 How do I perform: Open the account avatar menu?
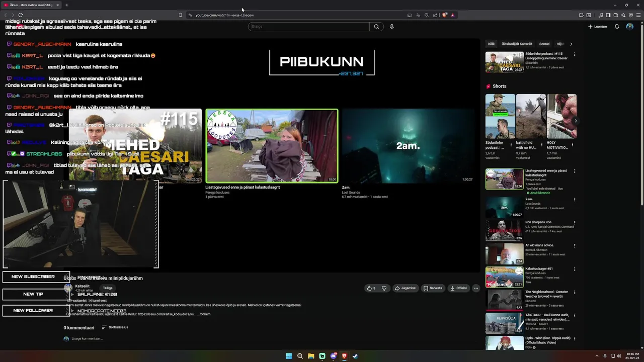[630, 27]
